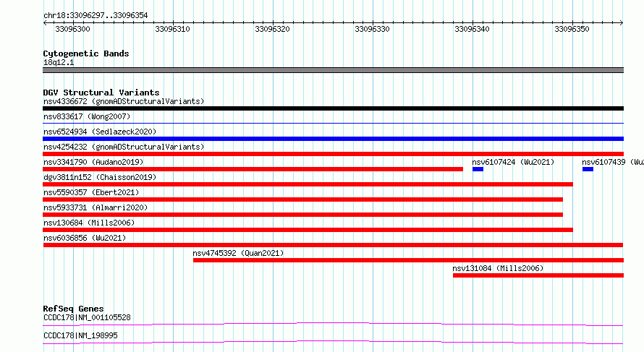
Task: Click the ruler's right arrowhead
Action: coord(622,23)
